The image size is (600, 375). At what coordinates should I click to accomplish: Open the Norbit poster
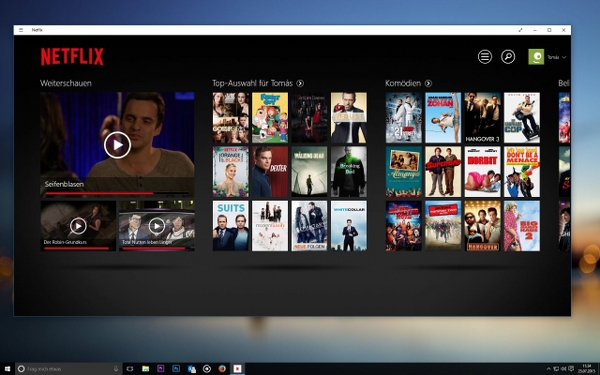(x=482, y=172)
